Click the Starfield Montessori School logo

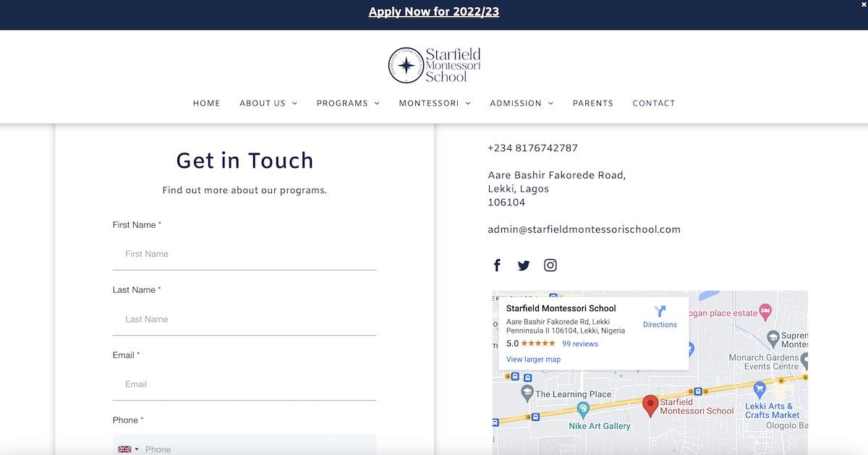pyautogui.click(x=434, y=65)
